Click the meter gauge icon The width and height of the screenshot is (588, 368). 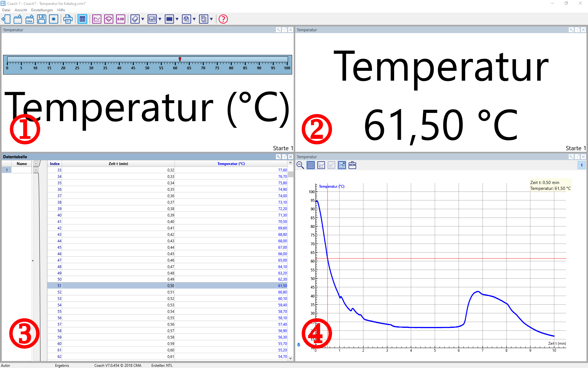[109, 19]
